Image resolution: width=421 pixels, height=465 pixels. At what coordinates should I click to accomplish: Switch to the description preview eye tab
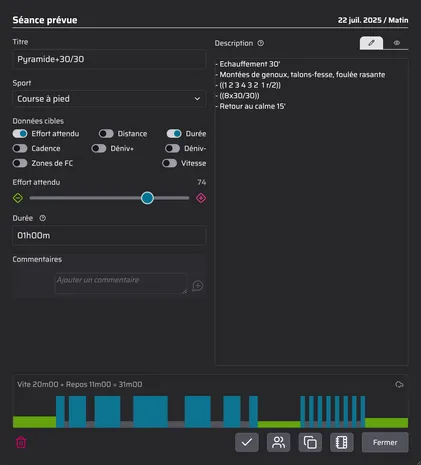click(396, 43)
